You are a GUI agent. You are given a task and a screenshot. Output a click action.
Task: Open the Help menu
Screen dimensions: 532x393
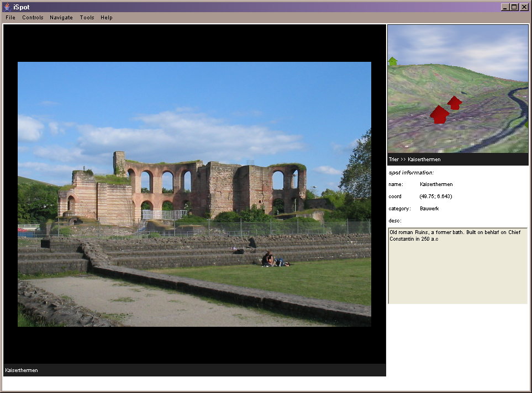[107, 18]
